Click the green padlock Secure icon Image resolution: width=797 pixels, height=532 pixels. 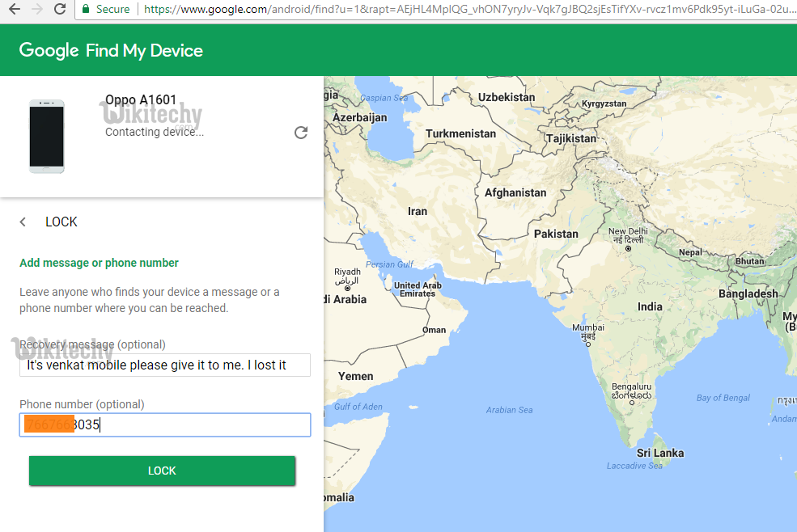click(x=86, y=9)
